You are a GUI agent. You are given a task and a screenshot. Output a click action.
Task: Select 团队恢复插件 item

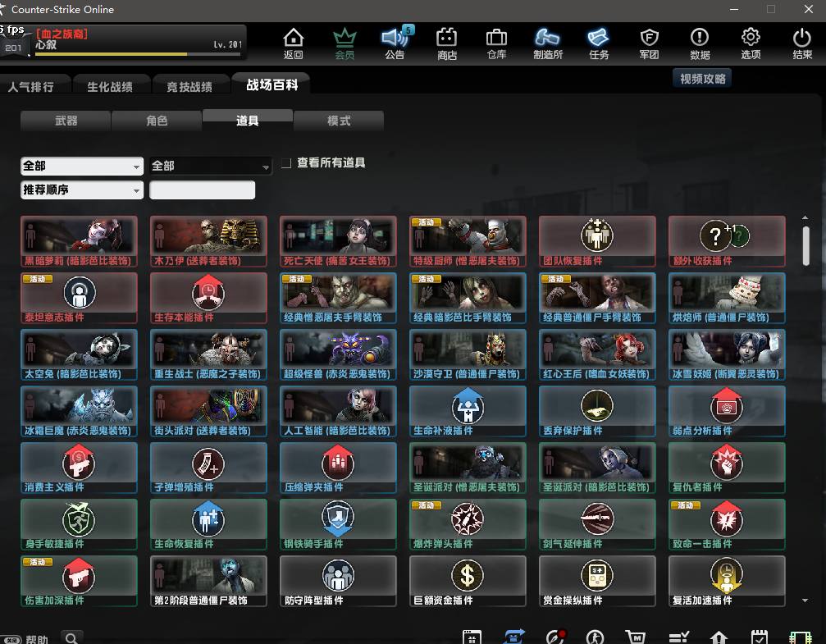597,241
